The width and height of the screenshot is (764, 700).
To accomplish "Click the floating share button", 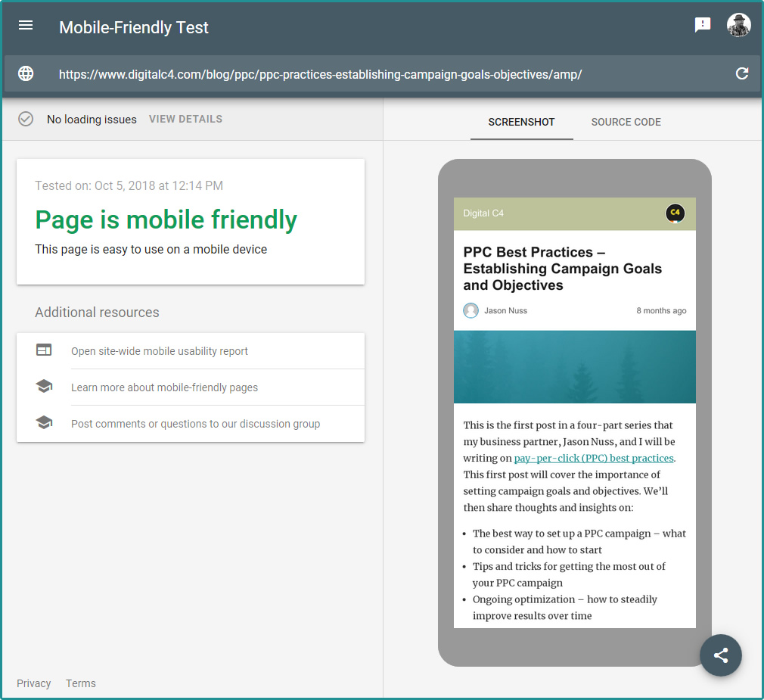I will [720, 655].
